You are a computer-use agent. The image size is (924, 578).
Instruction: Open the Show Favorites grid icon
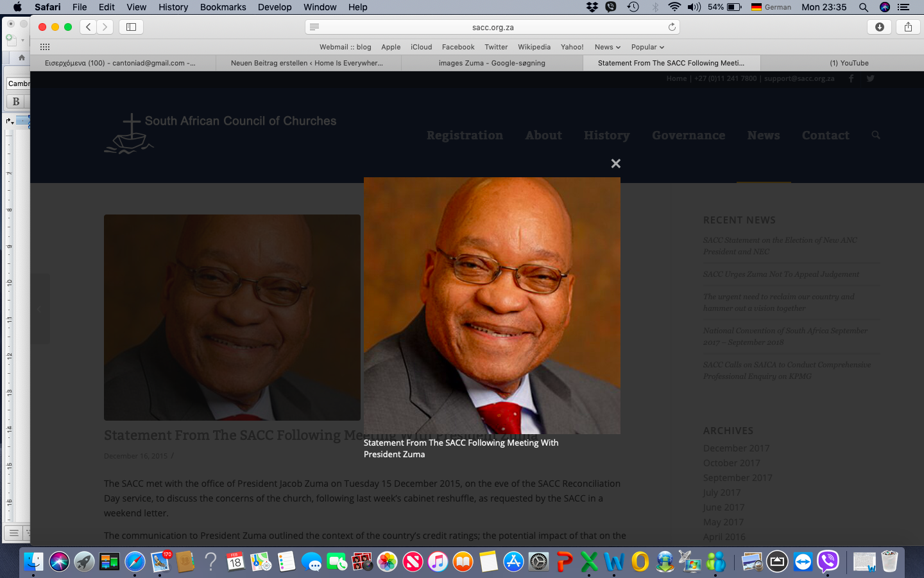(45, 47)
